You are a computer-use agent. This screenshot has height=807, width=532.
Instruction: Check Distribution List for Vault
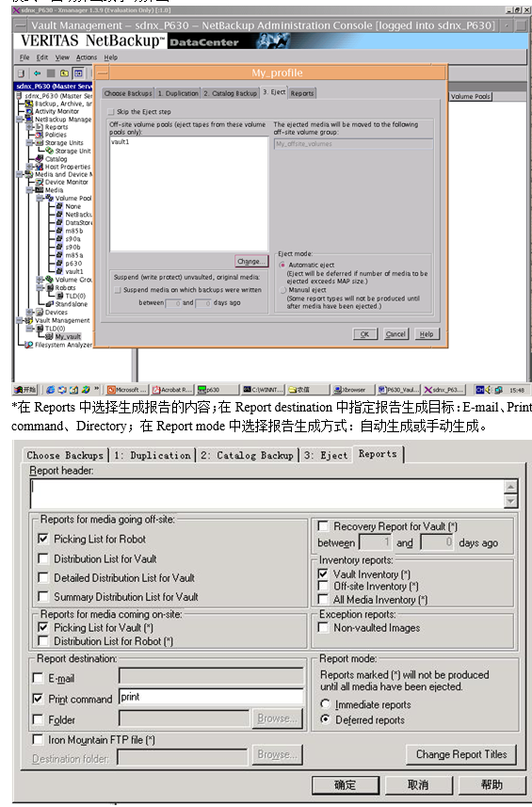click(x=43, y=558)
